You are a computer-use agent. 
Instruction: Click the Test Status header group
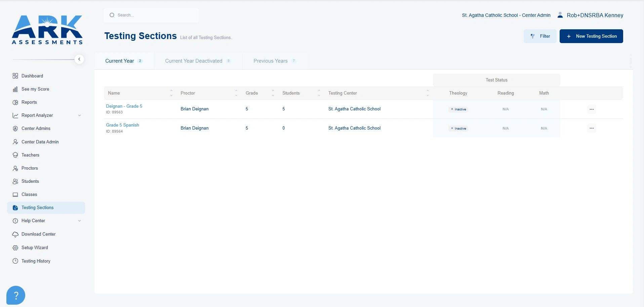(496, 80)
